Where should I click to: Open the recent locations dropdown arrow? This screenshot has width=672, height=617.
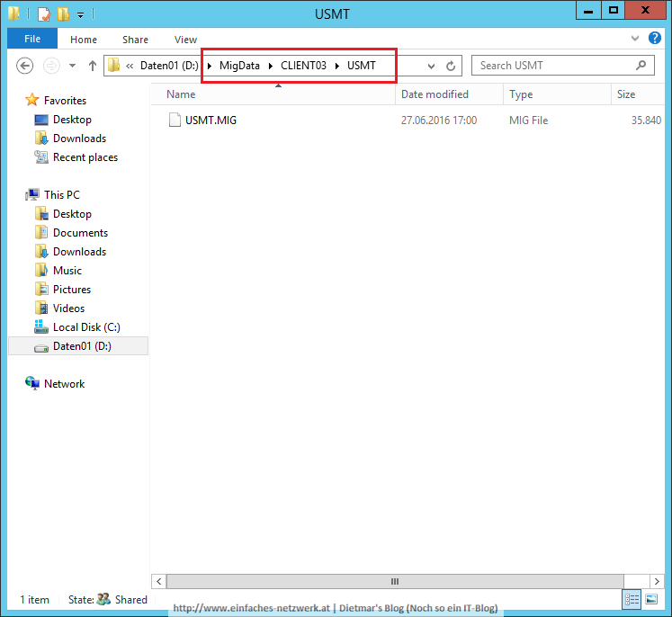[x=73, y=66]
